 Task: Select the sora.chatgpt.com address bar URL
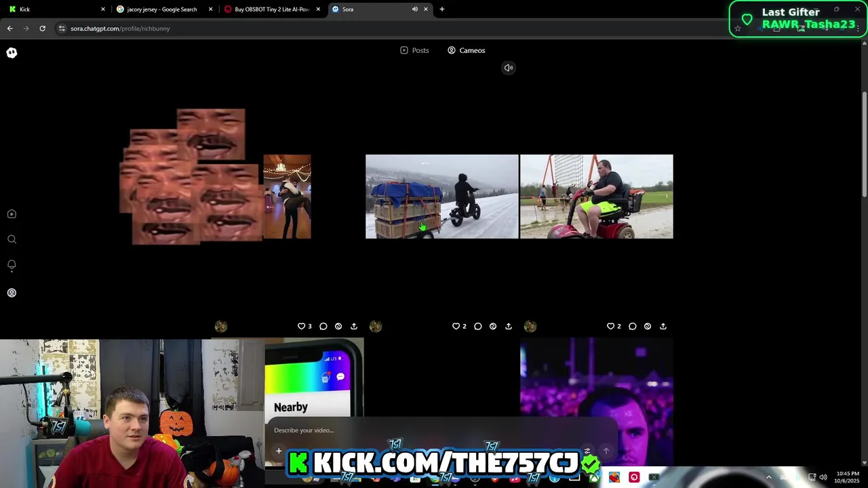click(x=121, y=28)
